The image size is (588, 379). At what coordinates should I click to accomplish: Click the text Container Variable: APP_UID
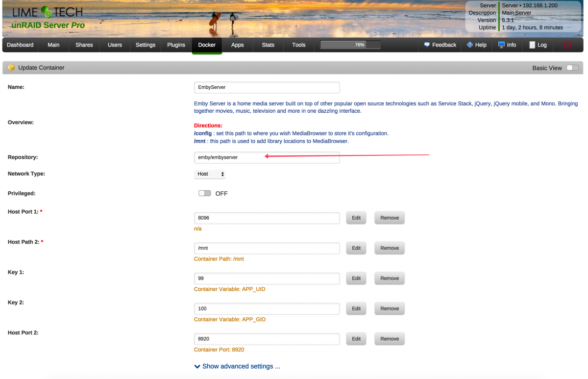230,289
